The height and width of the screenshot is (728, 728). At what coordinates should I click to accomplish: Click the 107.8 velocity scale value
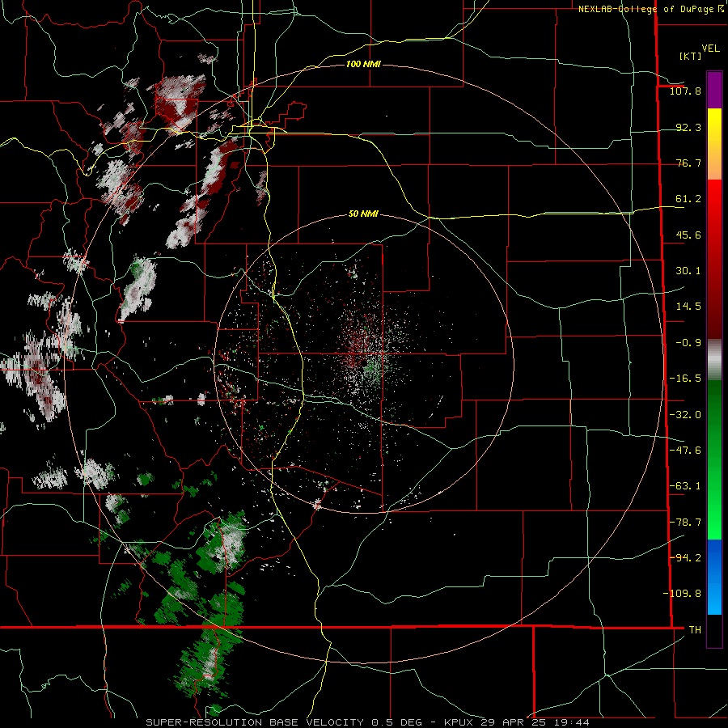tap(685, 91)
